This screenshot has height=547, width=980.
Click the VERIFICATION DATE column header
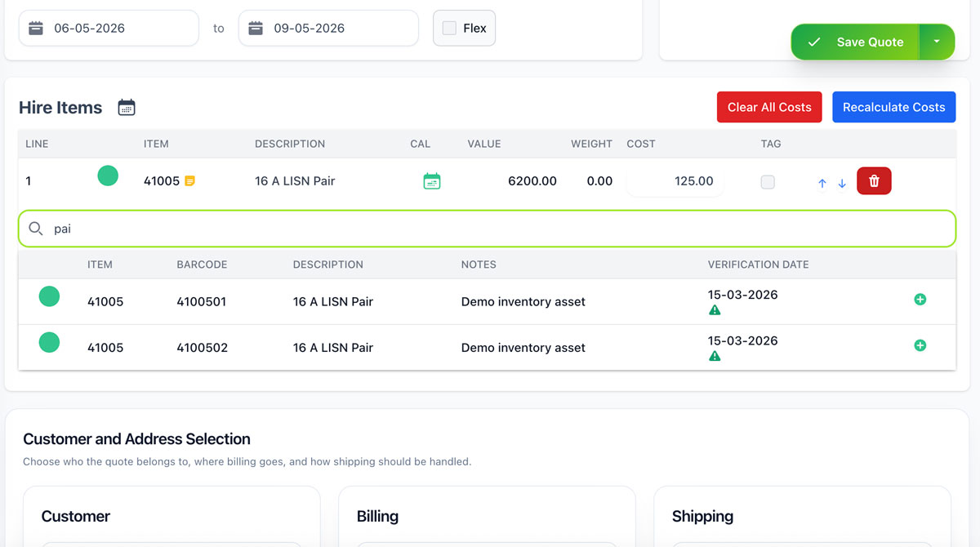758,265
